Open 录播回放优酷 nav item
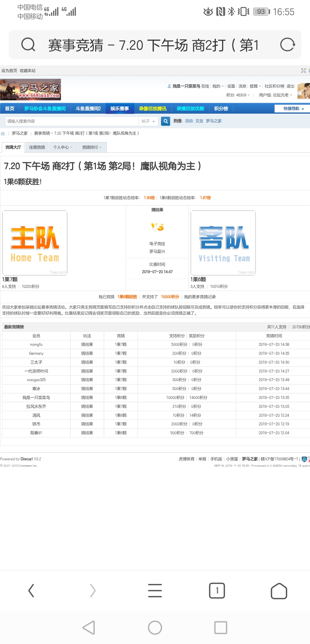 (x=190, y=108)
